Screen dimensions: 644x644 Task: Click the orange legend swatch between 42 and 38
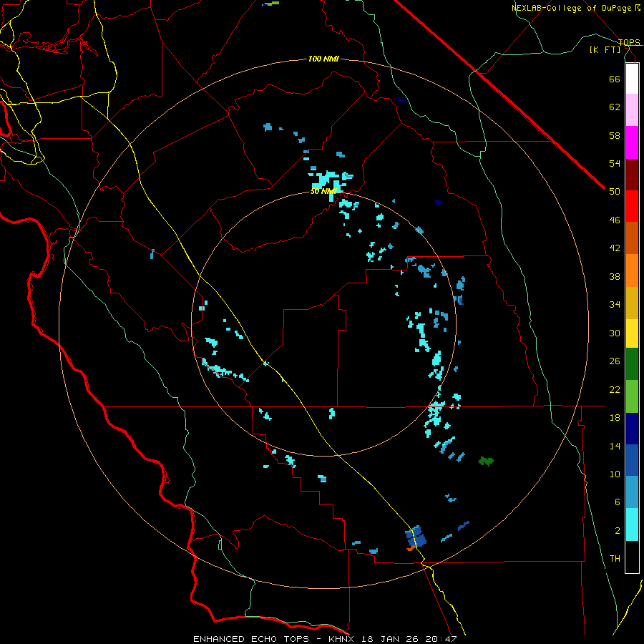click(x=632, y=270)
